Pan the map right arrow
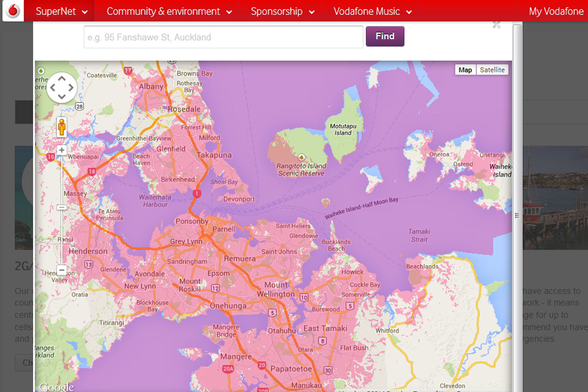The width and height of the screenshot is (588, 392). (71, 87)
